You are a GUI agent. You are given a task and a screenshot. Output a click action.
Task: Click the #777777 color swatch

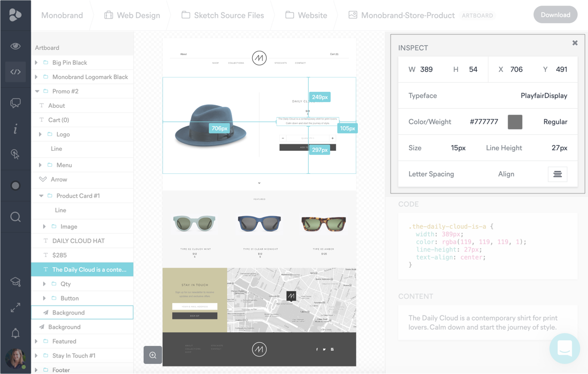pos(515,122)
